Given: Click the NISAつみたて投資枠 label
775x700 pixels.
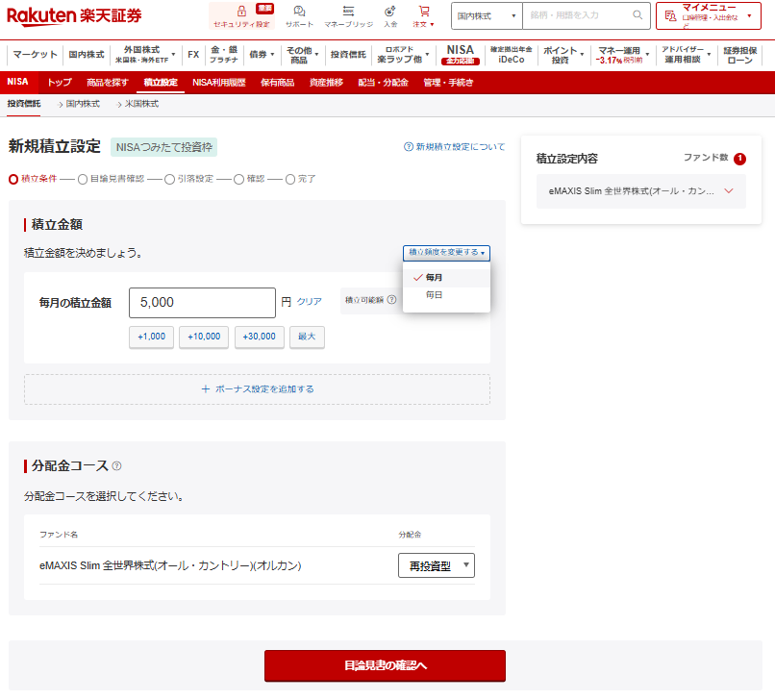Looking at the screenshot, I should coord(163,147).
